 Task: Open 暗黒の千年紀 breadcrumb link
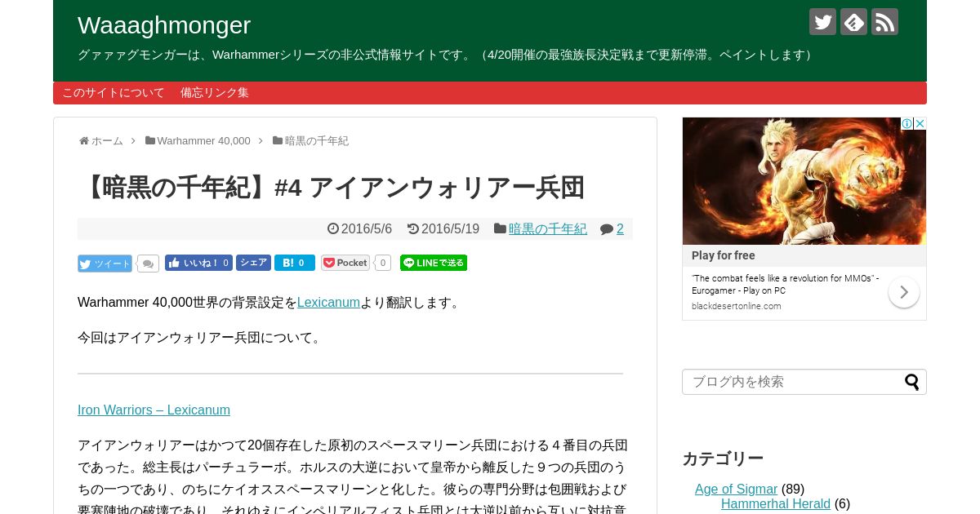click(x=316, y=141)
